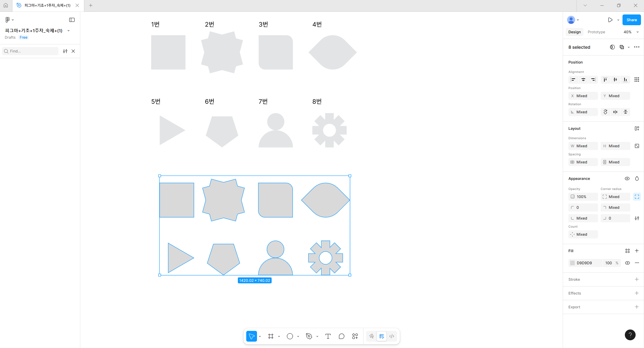
Task: Rotate selection 90 degrees
Action: click(x=605, y=112)
